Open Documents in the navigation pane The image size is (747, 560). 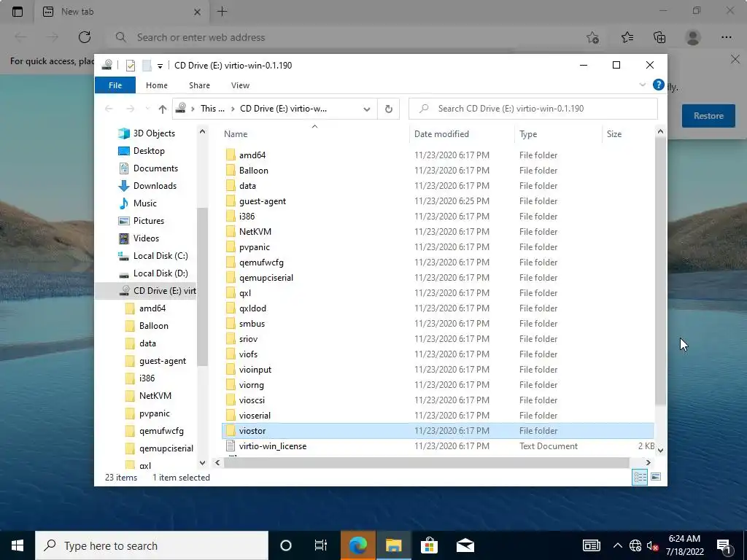(x=155, y=168)
